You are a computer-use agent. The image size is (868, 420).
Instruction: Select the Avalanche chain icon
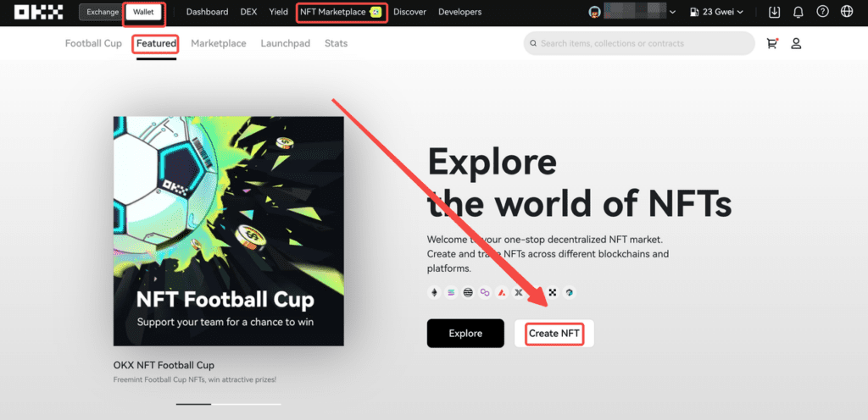click(x=502, y=292)
